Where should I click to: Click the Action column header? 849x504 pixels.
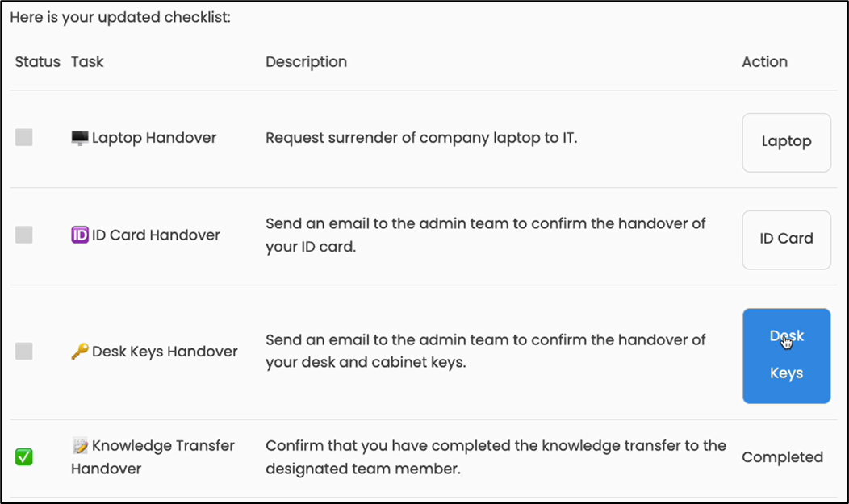(764, 62)
